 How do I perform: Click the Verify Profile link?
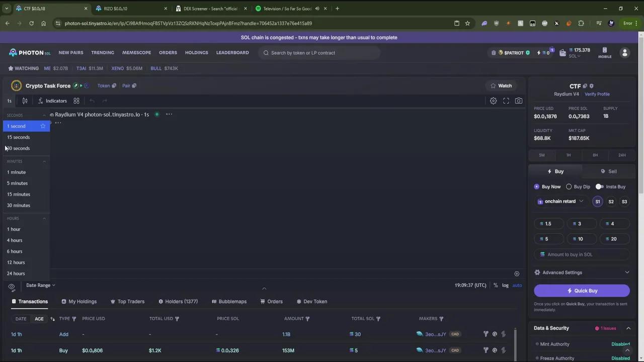coord(597,94)
